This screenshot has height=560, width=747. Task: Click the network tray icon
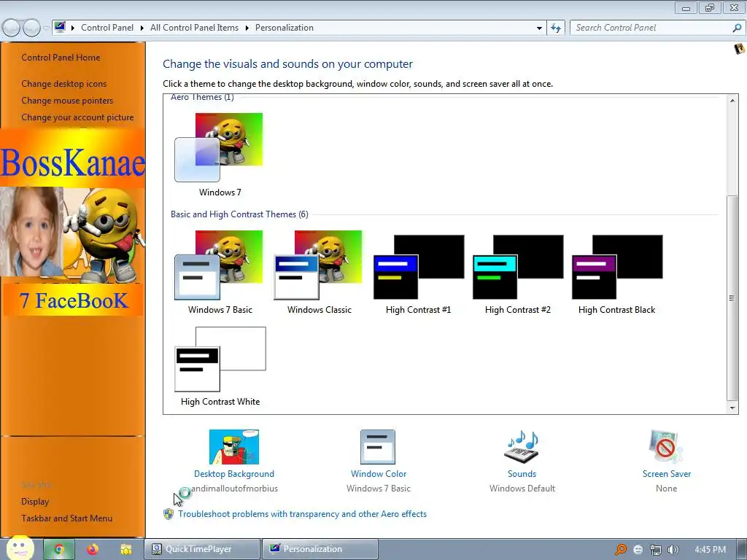[x=656, y=550]
